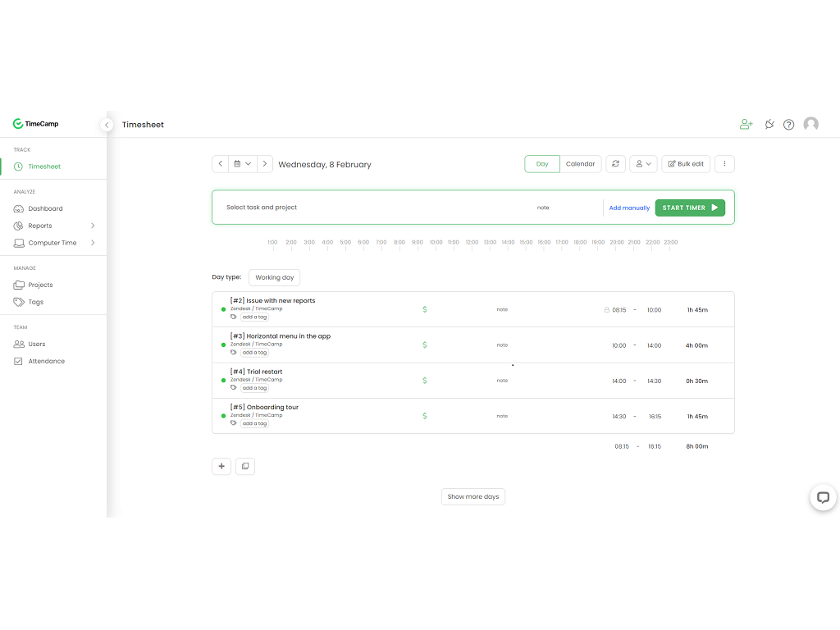
Task: Toggle billable dollar sign for Trial restart
Action: point(424,381)
